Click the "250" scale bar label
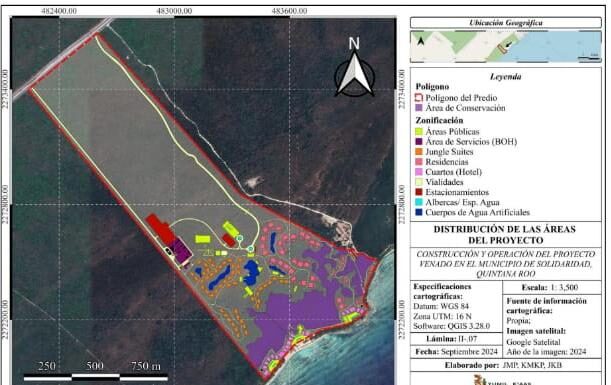Image resolution: width=611 pixels, height=385 pixels. pos(47,366)
